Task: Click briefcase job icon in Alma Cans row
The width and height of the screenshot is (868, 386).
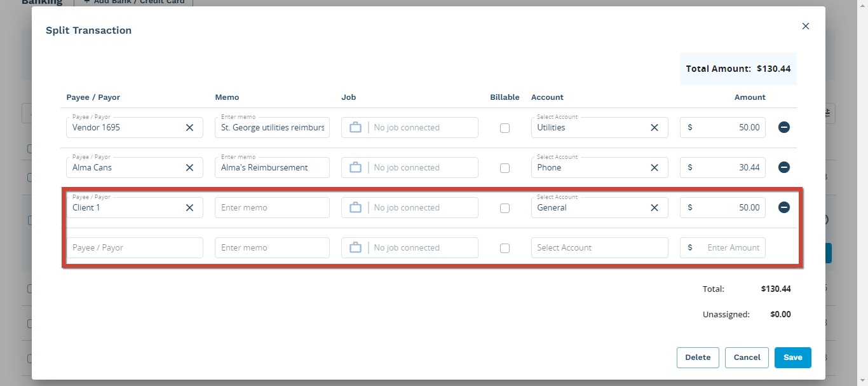Action: pos(355,167)
